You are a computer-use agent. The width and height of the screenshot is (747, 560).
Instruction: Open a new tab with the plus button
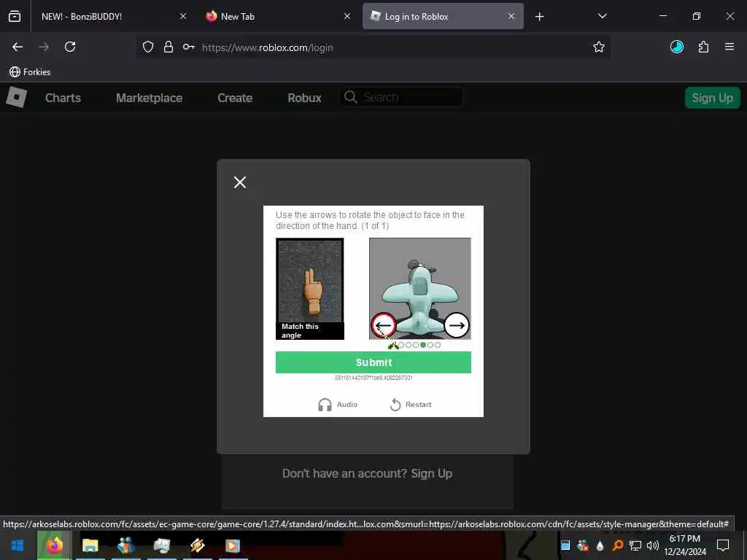tap(539, 17)
